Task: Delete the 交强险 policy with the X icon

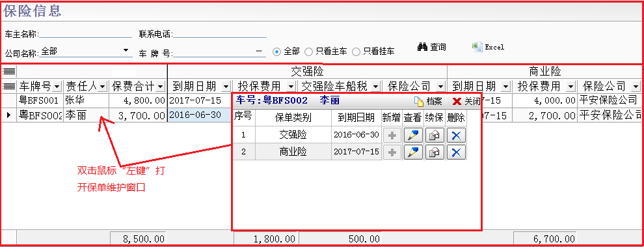Action: coord(456,135)
